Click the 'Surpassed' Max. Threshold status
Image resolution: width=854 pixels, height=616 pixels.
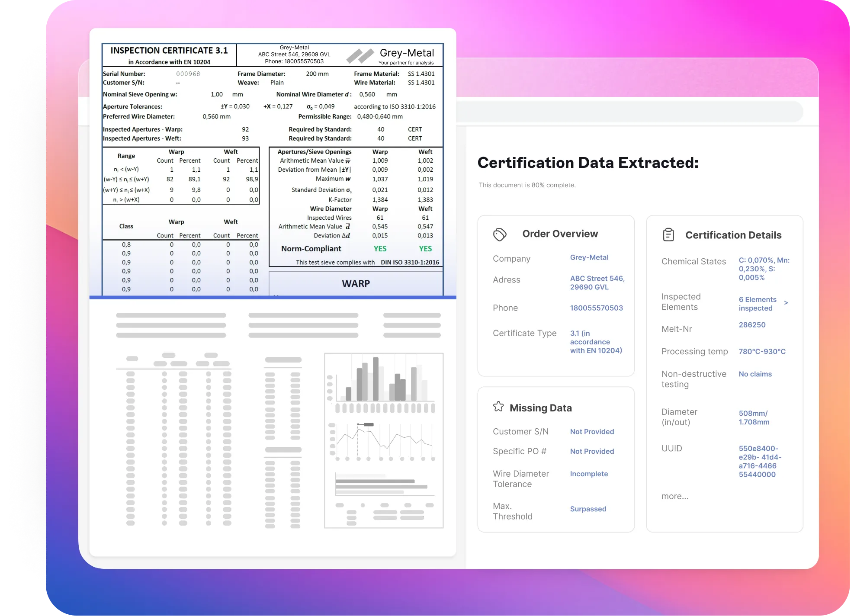[588, 509]
